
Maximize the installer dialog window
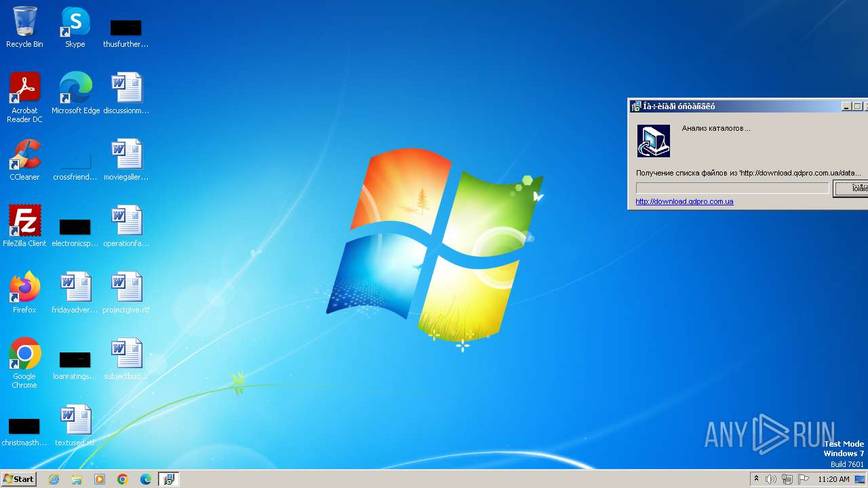point(857,106)
